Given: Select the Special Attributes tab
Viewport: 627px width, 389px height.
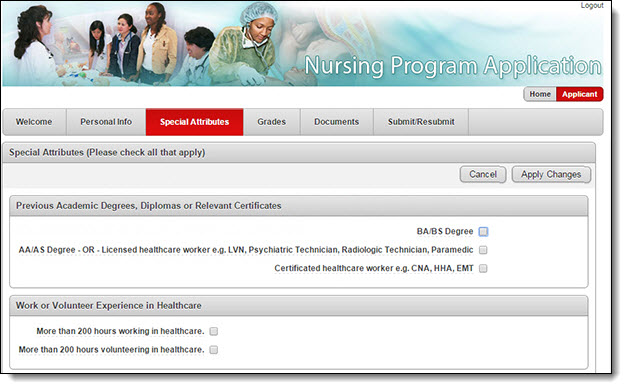Looking at the screenshot, I should coord(194,122).
